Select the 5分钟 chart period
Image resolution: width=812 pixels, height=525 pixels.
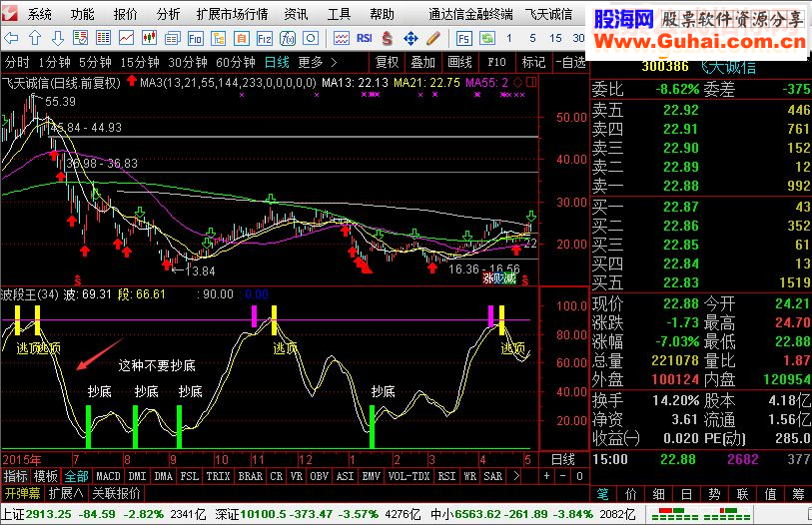[x=95, y=63]
